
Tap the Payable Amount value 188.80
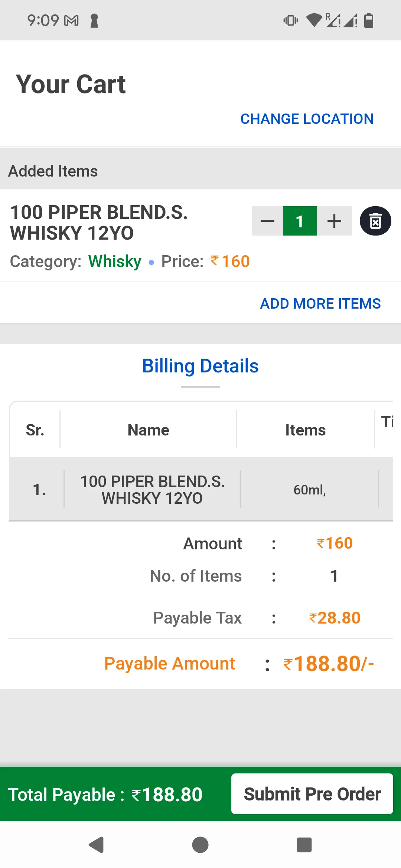(x=328, y=664)
